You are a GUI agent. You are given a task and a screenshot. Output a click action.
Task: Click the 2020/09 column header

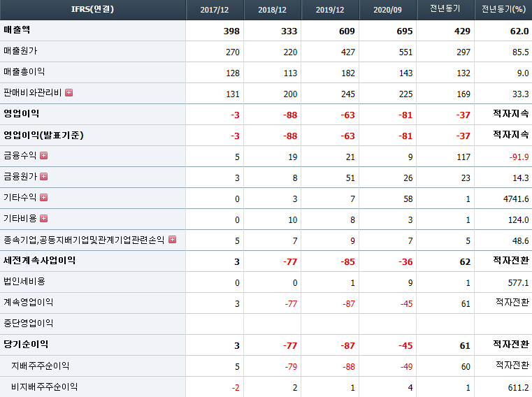coord(387,10)
